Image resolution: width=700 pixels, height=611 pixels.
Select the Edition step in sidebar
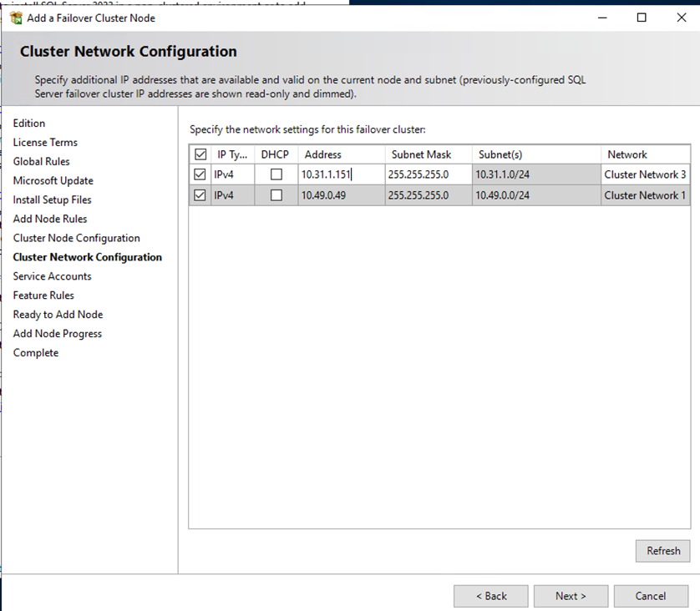pos(29,124)
